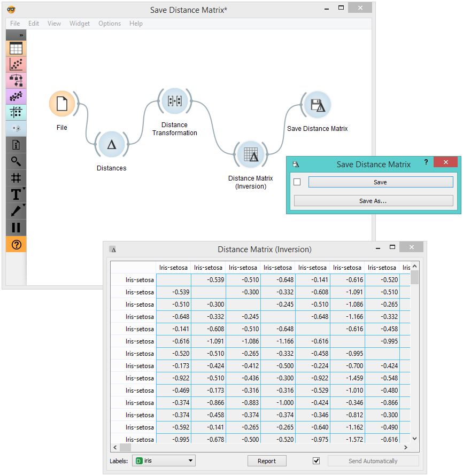The height and width of the screenshot is (476, 463).
Task: Select the Save Distance Matrix node
Action: (318, 105)
